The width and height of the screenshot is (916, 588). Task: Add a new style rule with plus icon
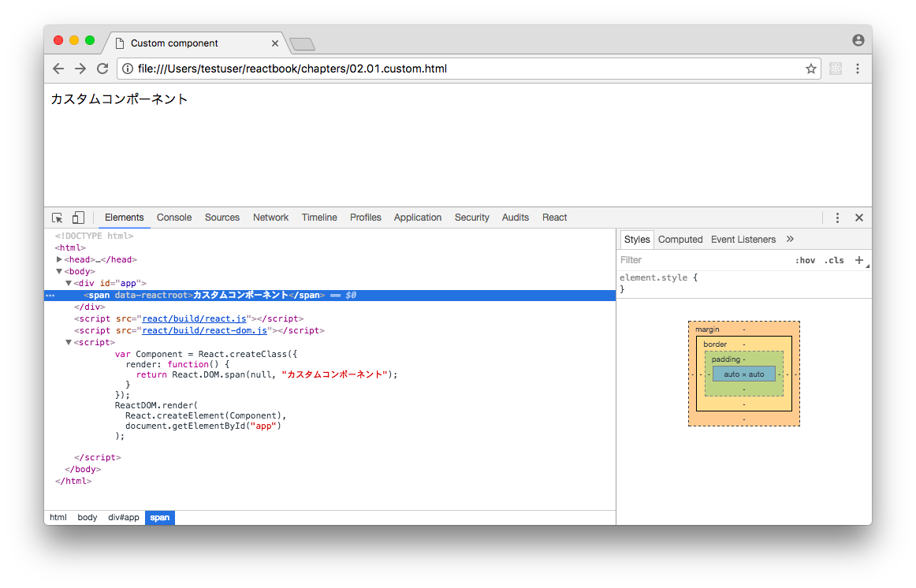pos(858,260)
